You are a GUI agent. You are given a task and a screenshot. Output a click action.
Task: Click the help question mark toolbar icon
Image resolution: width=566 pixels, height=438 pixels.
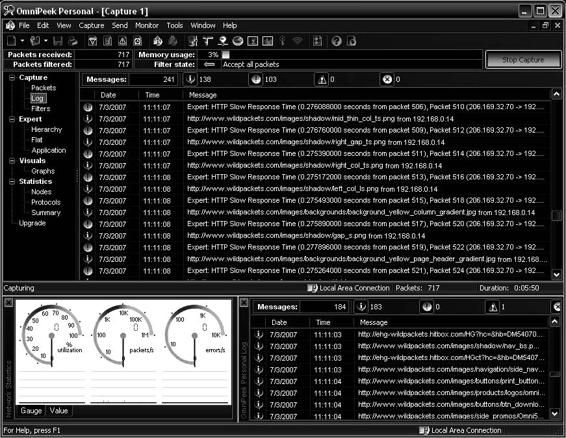pos(336,41)
